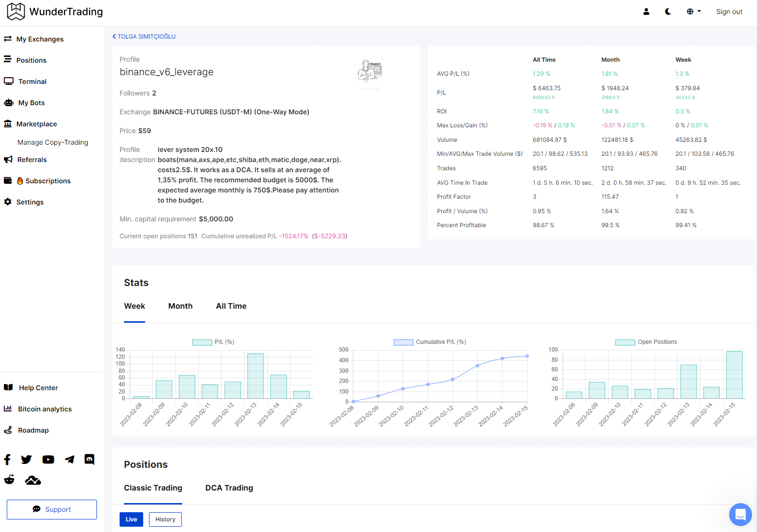Open the user account icon
This screenshot has width=757, height=532.
646,12
